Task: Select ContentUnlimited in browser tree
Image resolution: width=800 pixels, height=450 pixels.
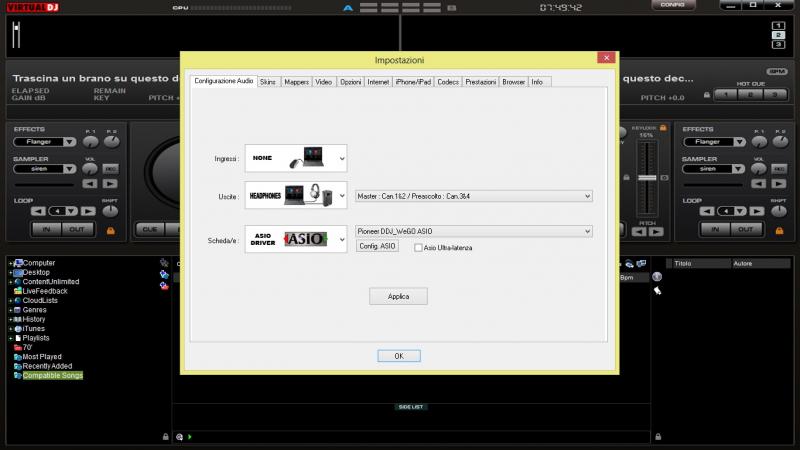Action: [51, 282]
